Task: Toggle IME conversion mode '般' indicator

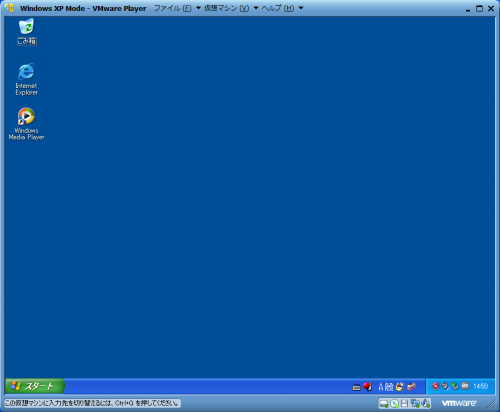Action: (389, 387)
